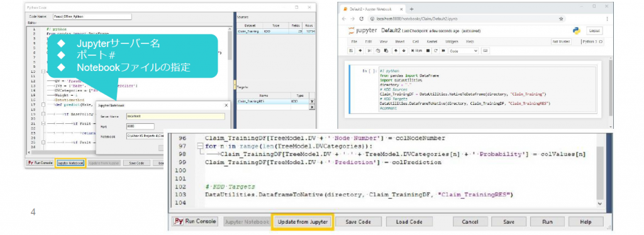Restart the kernel with the circular arrow icon
This screenshot has height=235, width=644.
point(436,51)
